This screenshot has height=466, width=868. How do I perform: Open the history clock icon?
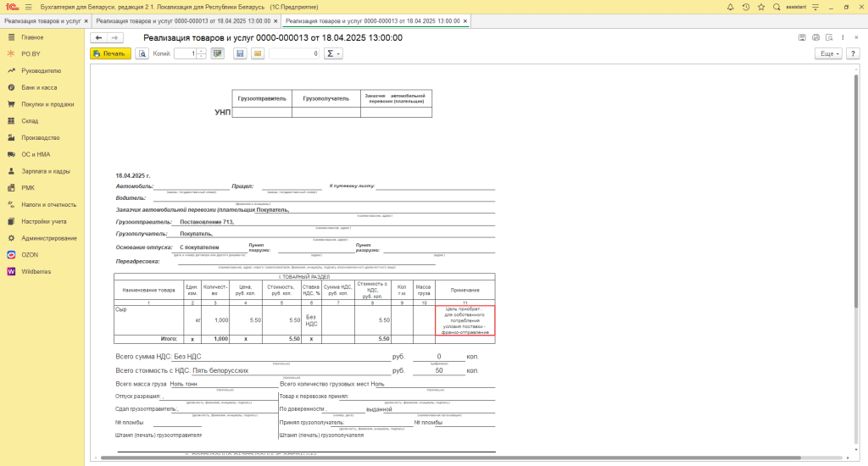pos(746,7)
